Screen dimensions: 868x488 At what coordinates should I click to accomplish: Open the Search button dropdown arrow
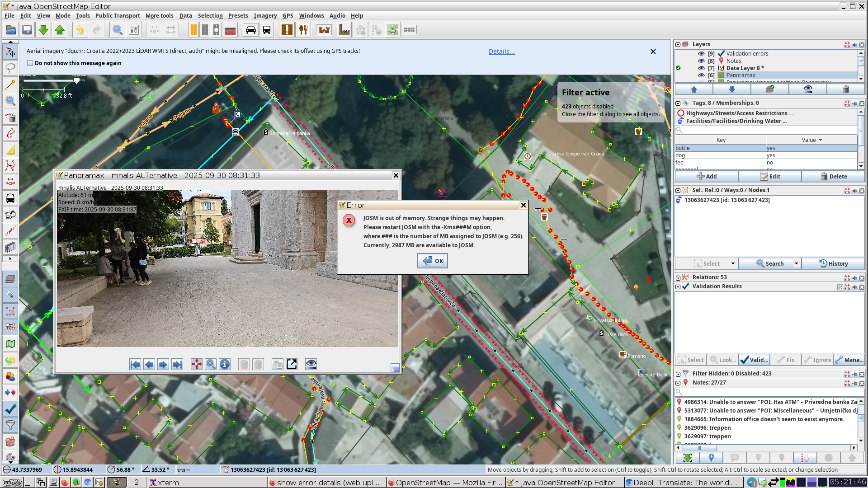point(796,264)
